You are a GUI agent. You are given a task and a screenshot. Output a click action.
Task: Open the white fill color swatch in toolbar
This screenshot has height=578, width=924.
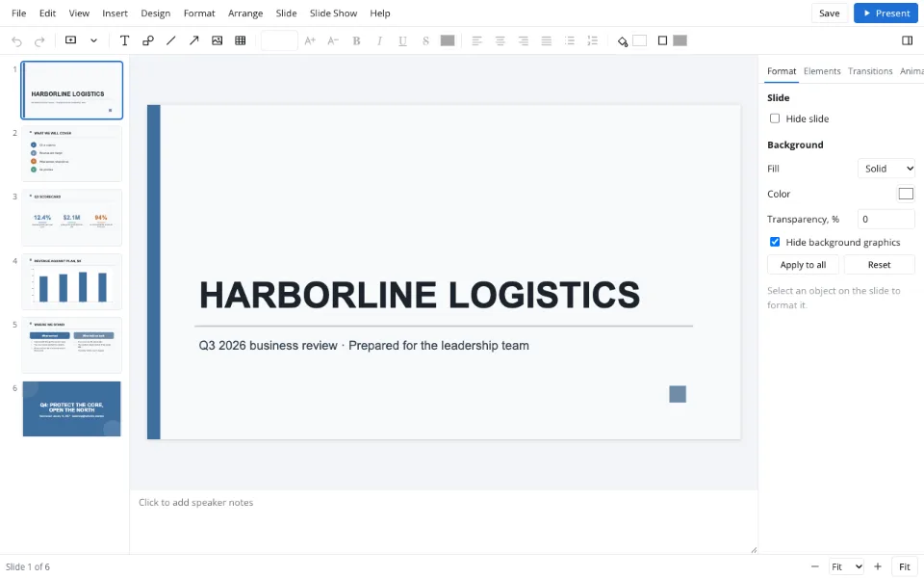(x=639, y=40)
